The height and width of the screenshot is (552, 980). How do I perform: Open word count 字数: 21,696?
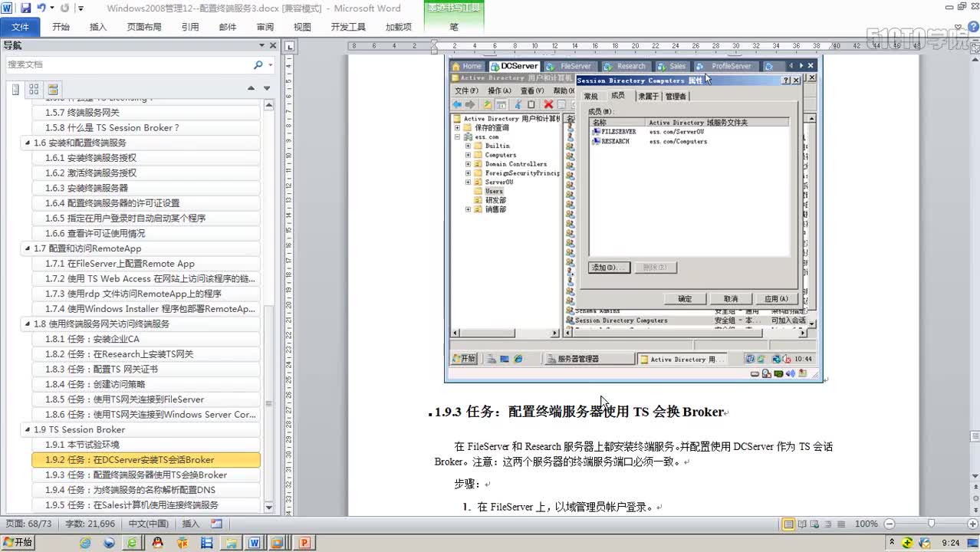(90, 524)
